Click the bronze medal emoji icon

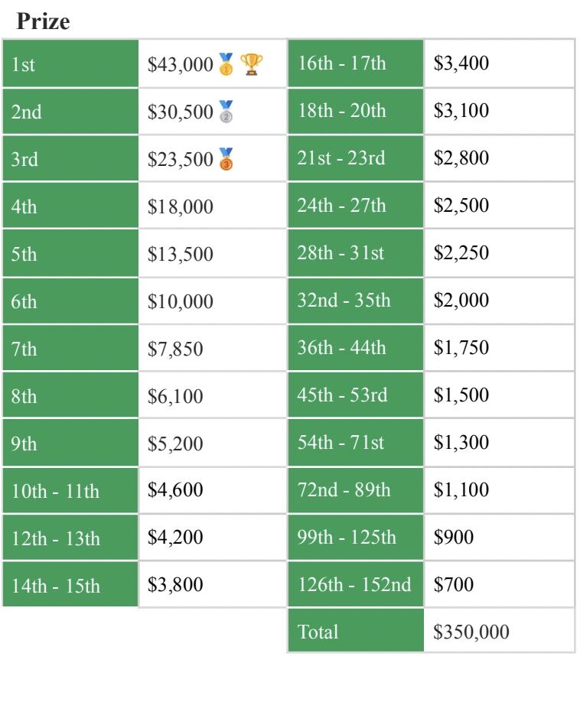pyautogui.click(x=226, y=159)
